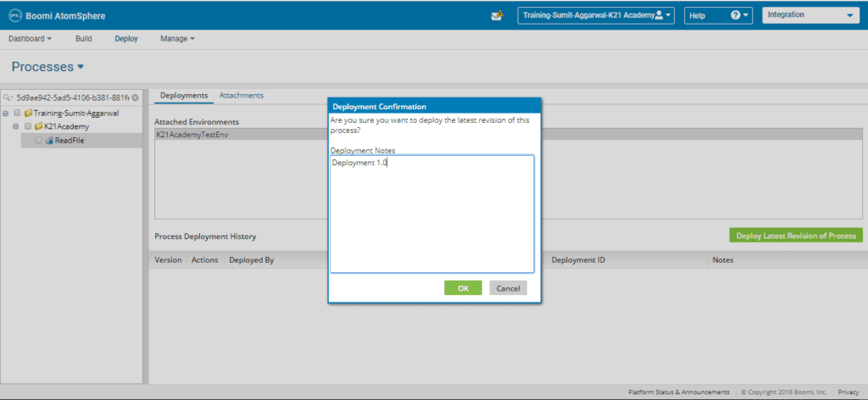Viewport: 868px width, 400px height.
Task: Click the Dell Boomi logo icon
Action: tap(15, 15)
